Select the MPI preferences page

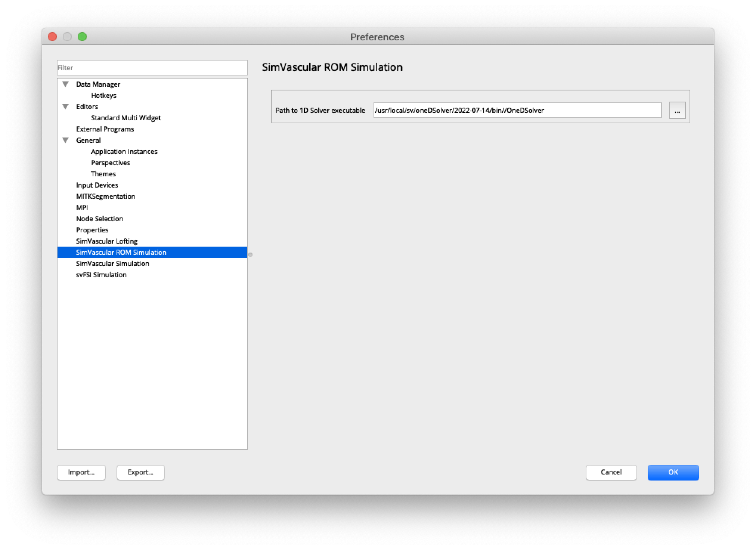(x=82, y=207)
